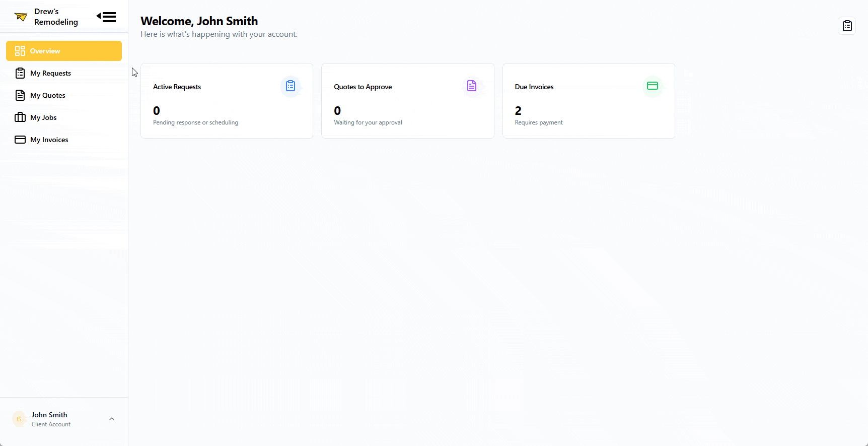Expand the John Smith account menu chevron
The width and height of the screenshot is (868, 446).
(112, 419)
